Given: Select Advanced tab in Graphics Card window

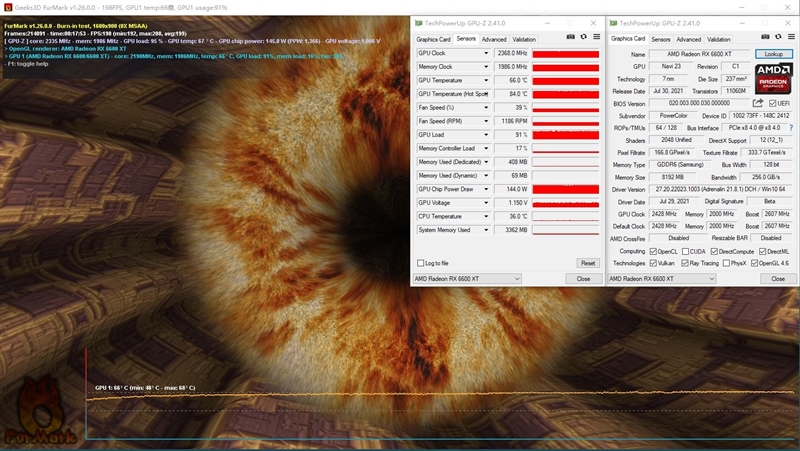Looking at the screenshot, I should click(688, 39).
